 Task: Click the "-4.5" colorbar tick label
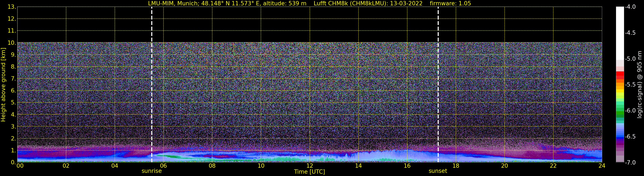(x=630, y=33)
